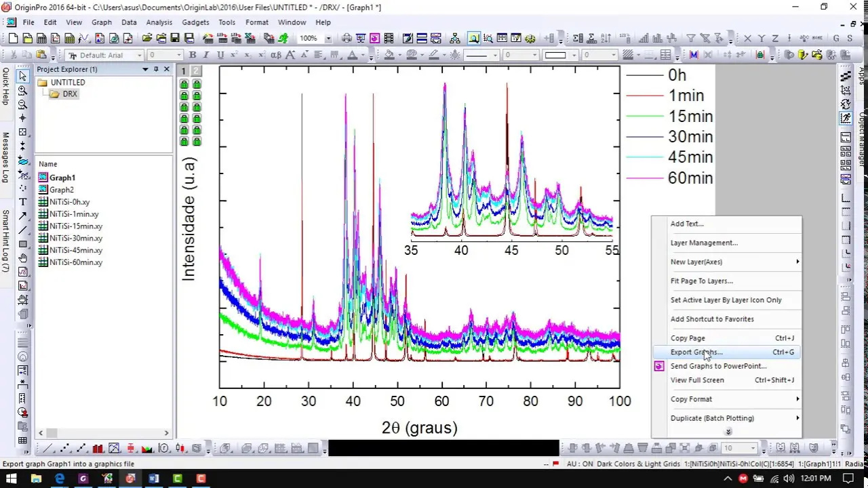This screenshot has height=488, width=868.
Task: Open the Default: Arial font dropdown
Action: (x=140, y=55)
